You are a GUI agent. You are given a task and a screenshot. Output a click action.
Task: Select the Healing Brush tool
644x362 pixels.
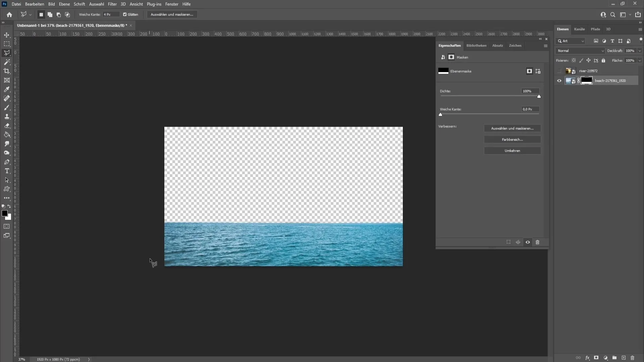(7, 98)
